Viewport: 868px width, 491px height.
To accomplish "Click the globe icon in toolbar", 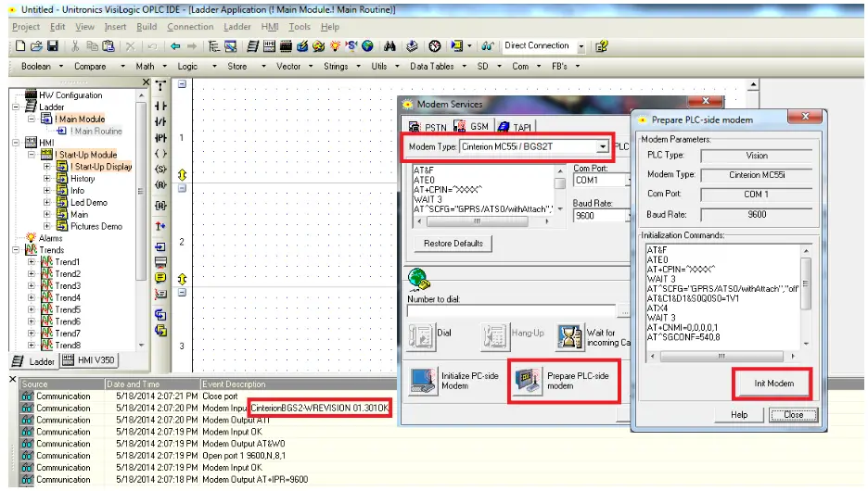I will (x=367, y=46).
